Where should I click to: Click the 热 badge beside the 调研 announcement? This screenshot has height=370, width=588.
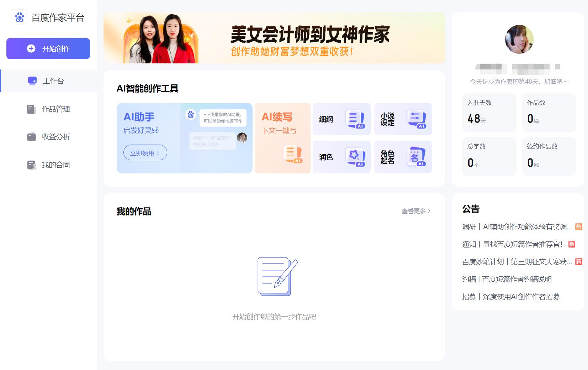(579, 226)
